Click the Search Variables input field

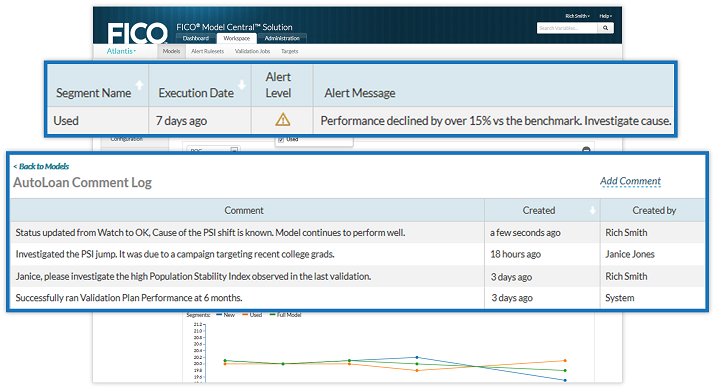click(567, 28)
